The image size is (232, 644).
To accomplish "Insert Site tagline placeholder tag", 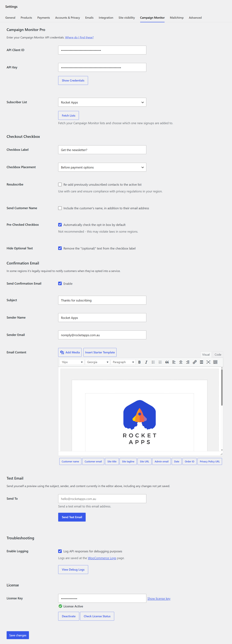I will click(x=128, y=462).
